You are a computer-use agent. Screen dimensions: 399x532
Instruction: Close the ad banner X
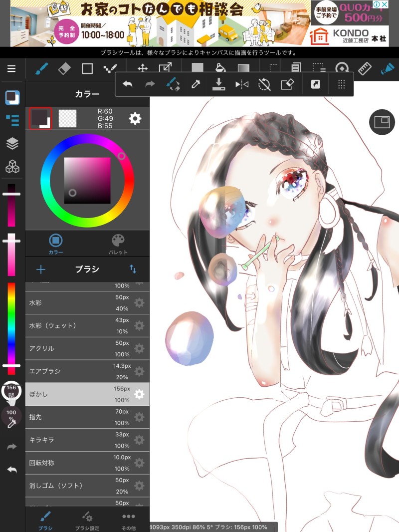385,4
